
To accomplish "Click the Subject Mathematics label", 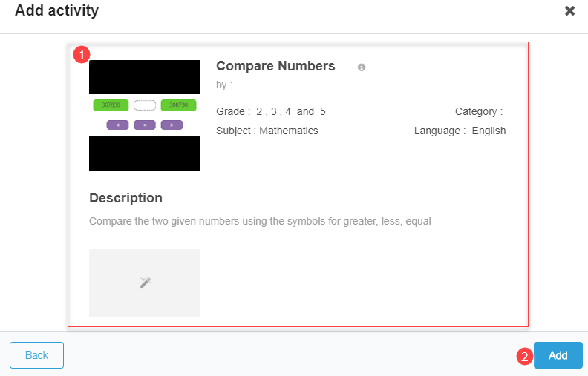I will pyautogui.click(x=267, y=131).
